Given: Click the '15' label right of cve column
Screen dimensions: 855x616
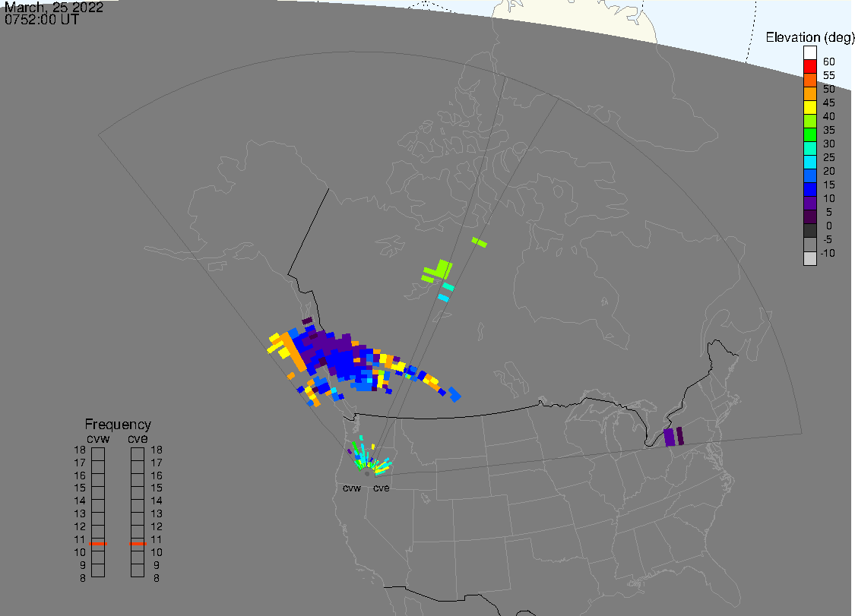Looking at the screenshot, I should pyautogui.click(x=157, y=488).
